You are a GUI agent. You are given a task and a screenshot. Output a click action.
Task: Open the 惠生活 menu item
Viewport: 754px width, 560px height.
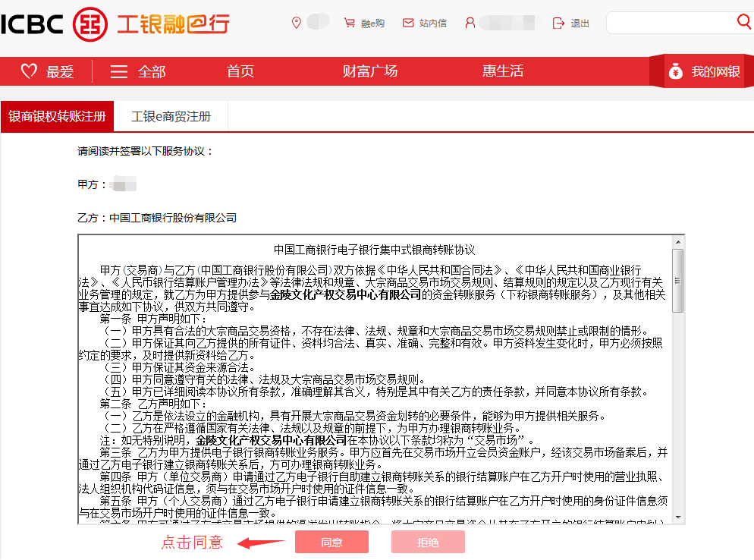[x=502, y=71]
